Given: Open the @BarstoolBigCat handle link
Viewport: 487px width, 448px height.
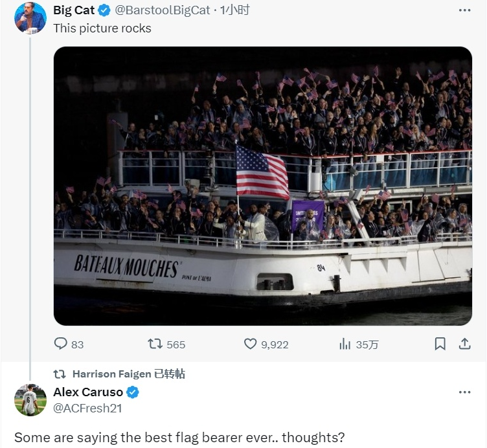Looking at the screenshot, I should click(163, 10).
